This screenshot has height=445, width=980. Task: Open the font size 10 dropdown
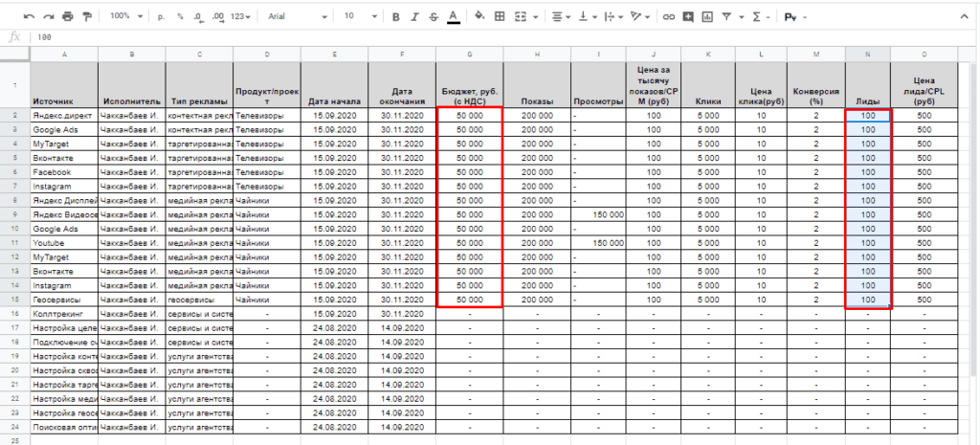[x=361, y=17]
